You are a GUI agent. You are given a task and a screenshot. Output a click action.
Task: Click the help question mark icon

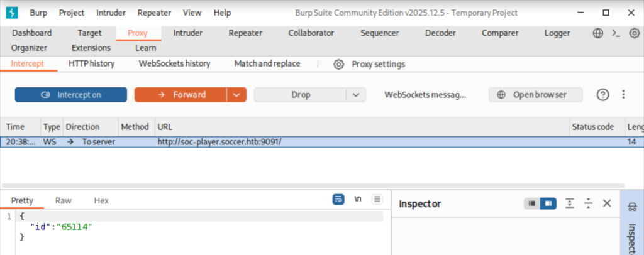(602, 95)
